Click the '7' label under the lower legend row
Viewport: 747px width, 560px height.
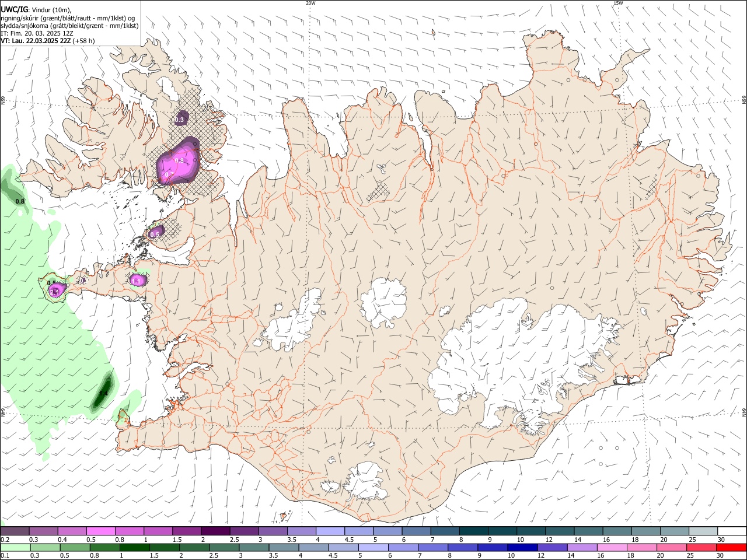click(x=420, y=556)
